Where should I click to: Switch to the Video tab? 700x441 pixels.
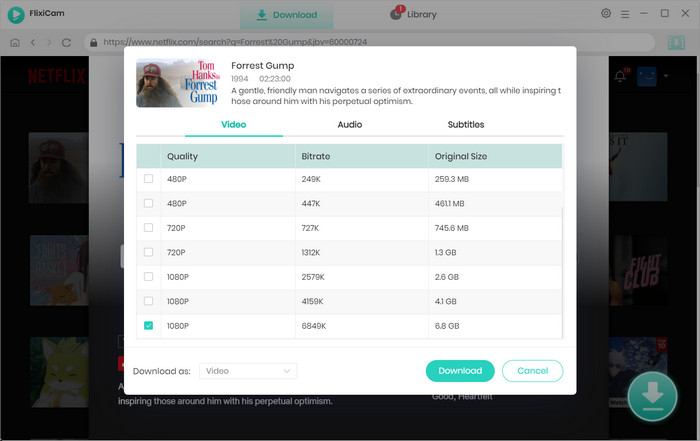pos(233,125)
